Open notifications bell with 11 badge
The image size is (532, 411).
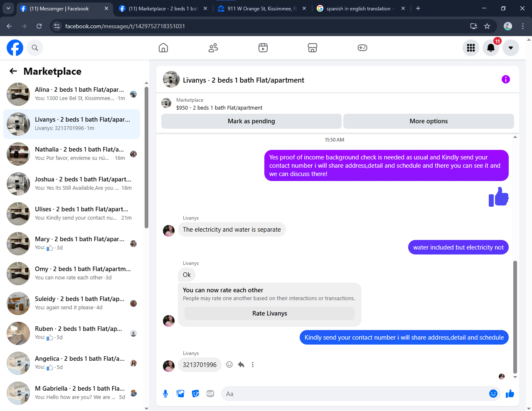tap(491, 48)
